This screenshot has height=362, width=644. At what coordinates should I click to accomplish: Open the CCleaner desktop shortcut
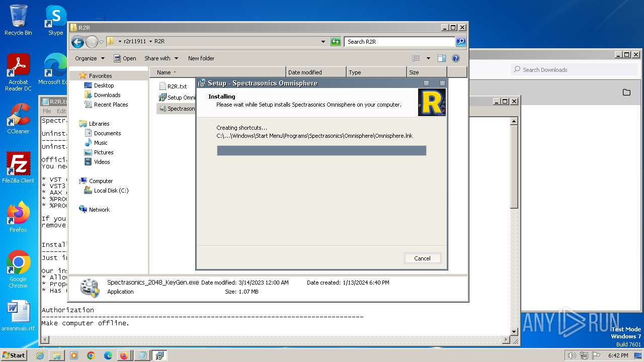18,119
